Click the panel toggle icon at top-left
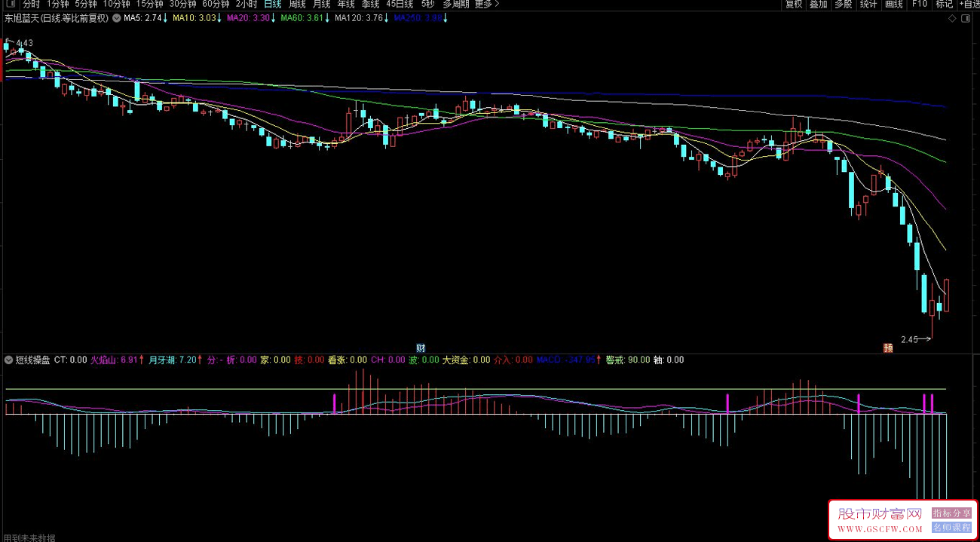 click(9, 4)
